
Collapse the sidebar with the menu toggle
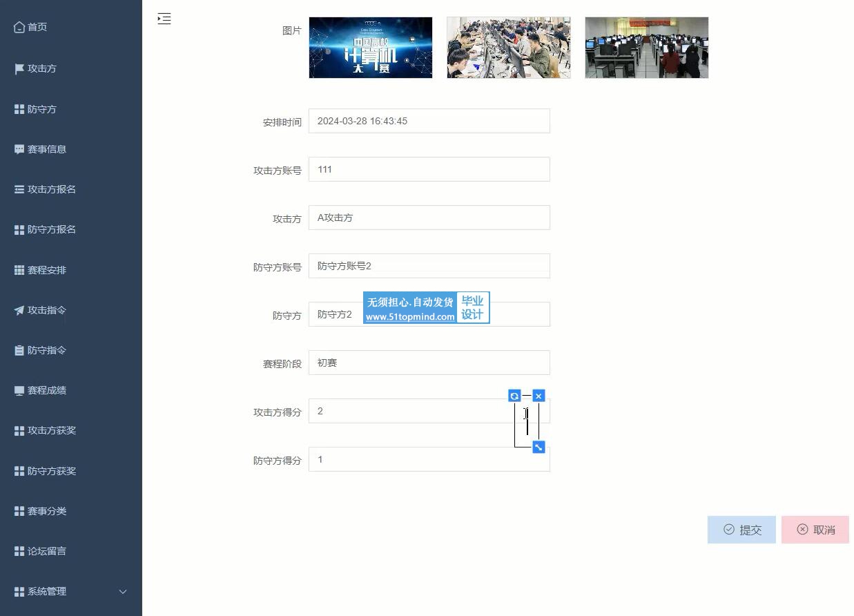pyautogui.click(x=164, y=19)
